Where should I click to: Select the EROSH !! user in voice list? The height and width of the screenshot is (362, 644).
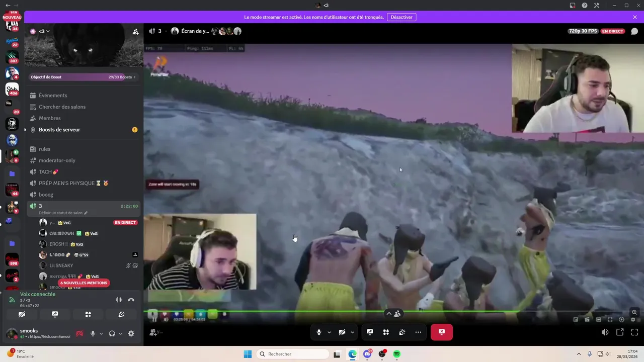tap(89, 244)
